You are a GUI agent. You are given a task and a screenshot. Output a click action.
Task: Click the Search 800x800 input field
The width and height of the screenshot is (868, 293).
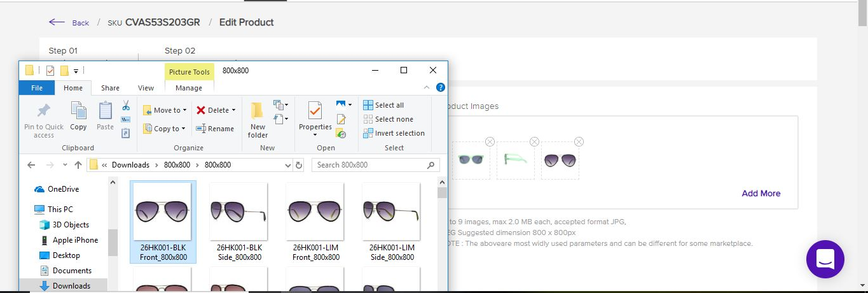376,165
